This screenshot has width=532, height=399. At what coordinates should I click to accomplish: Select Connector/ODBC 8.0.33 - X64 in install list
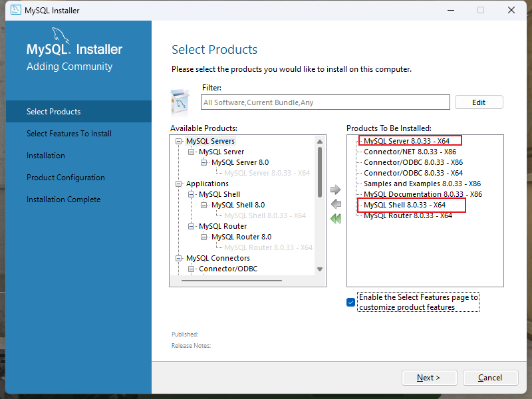[413, 173]
